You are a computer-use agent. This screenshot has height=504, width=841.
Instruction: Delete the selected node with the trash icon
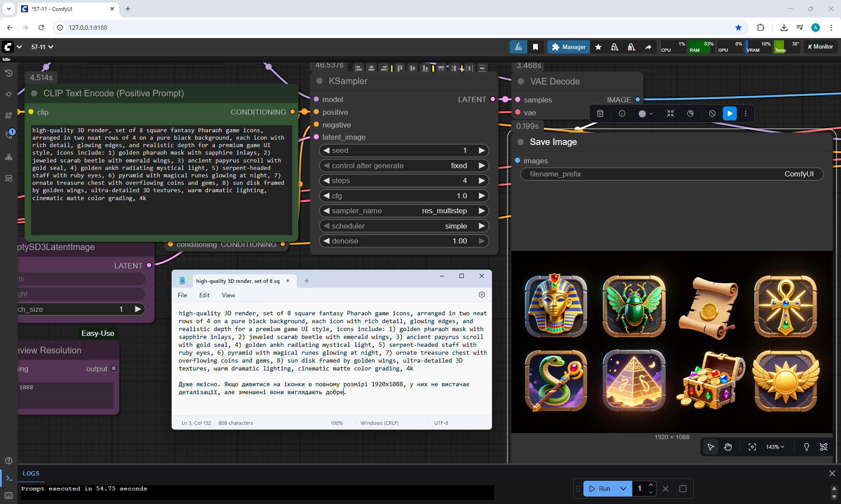click(x=600, y=113)
